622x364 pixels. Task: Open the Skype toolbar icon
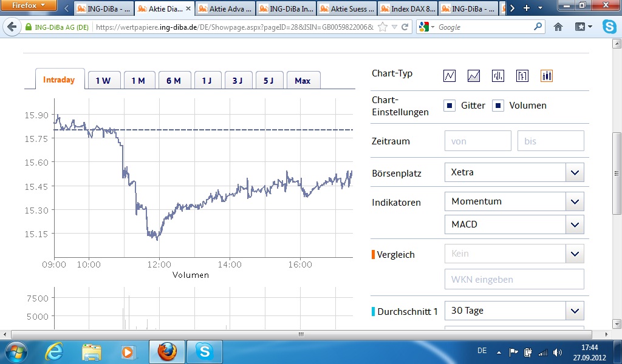point(609,27)
